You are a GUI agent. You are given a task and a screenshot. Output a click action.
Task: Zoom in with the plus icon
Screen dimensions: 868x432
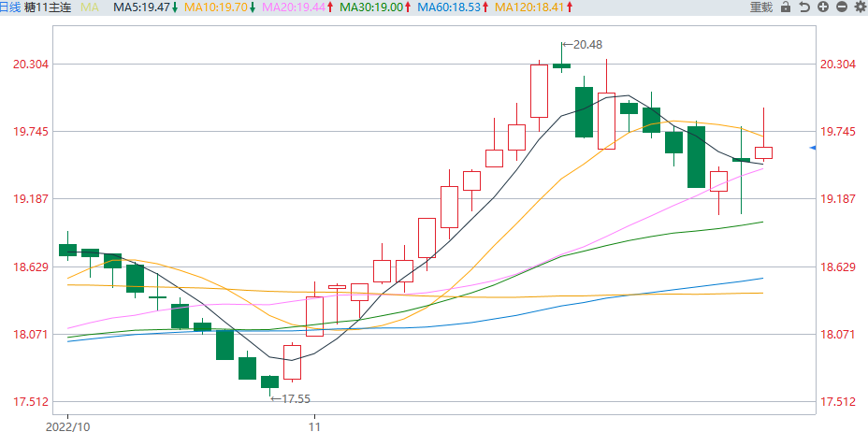tap(823, 7)
